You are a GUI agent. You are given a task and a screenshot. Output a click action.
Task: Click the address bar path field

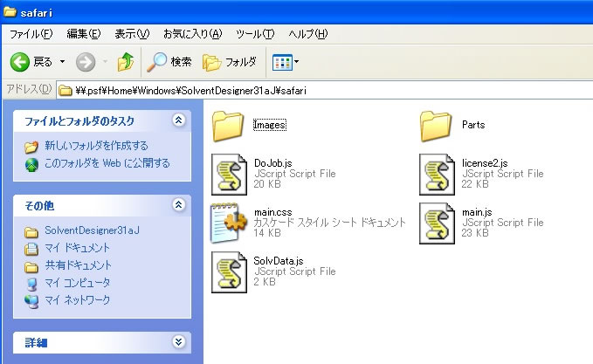click(x=323, y=91)
